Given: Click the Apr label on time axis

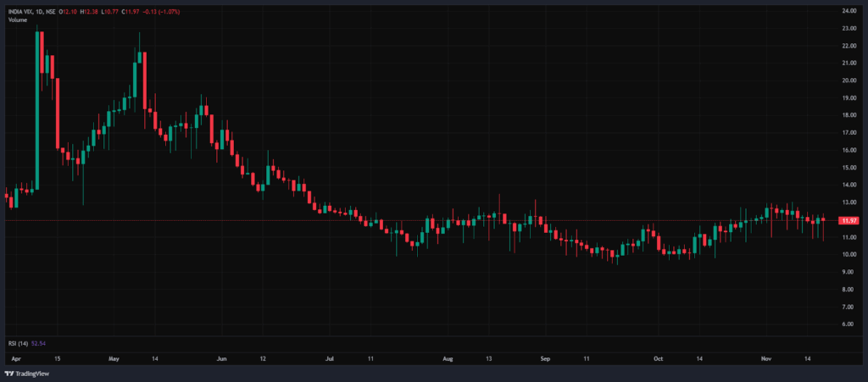Looking at the screenshot, I should (x=15, y=359).
